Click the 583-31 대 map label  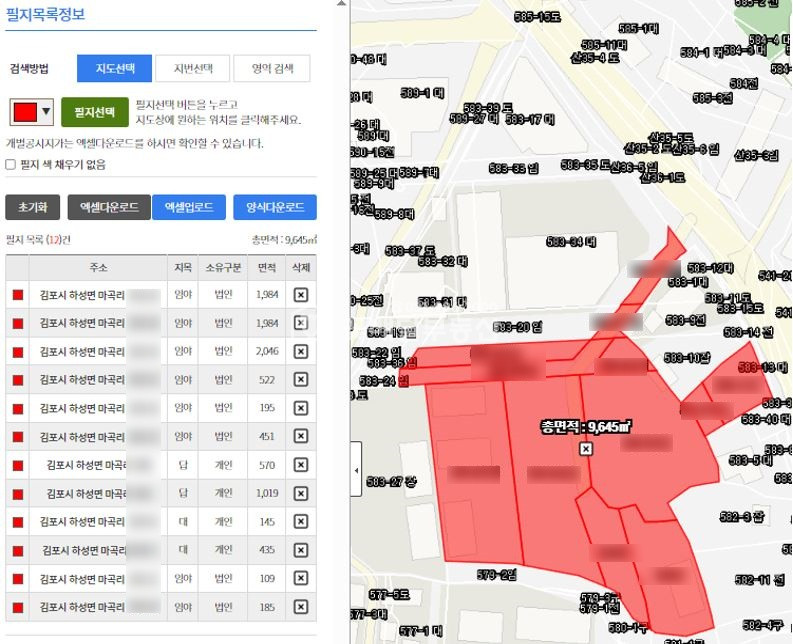click(442, 302)
